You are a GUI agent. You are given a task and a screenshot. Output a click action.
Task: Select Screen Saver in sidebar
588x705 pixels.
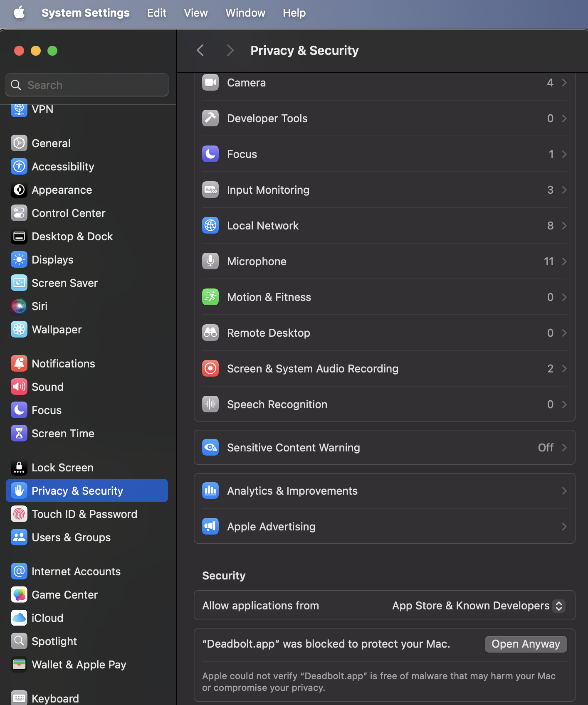[87, 283]
